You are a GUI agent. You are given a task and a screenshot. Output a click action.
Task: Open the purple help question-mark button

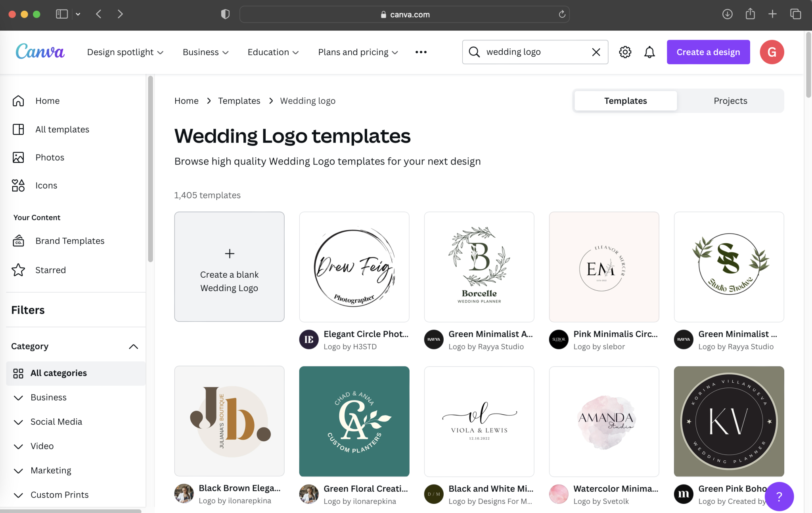[x=779, y=496]
